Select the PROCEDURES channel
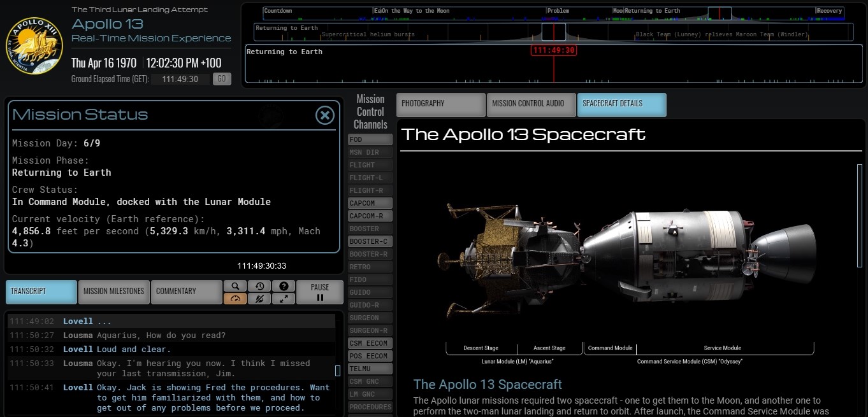This screenshot has width=868, height=417. tap(370, 407)
